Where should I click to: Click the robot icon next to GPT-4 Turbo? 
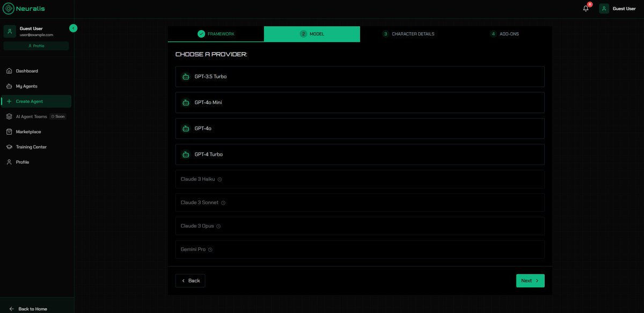[x=186, y=154]
